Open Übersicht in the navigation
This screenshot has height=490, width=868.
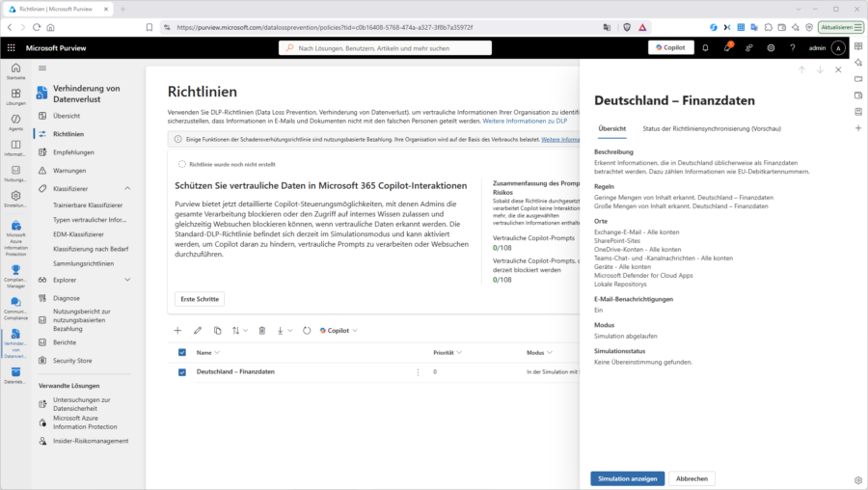67,116
